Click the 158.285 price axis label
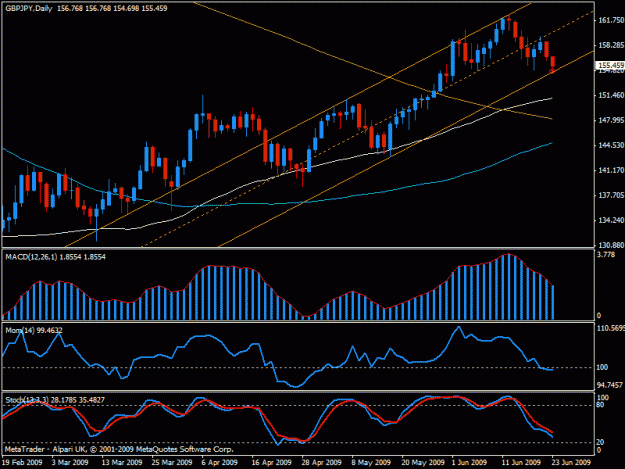Screen dimensions: 625x469 [611, 45]
